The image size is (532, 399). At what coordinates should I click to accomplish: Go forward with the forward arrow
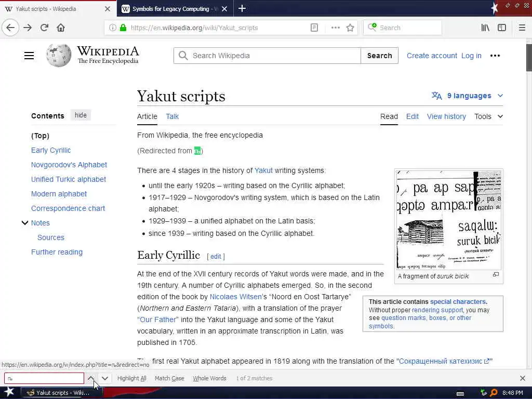pyautogui.click(x=28, y=28)
